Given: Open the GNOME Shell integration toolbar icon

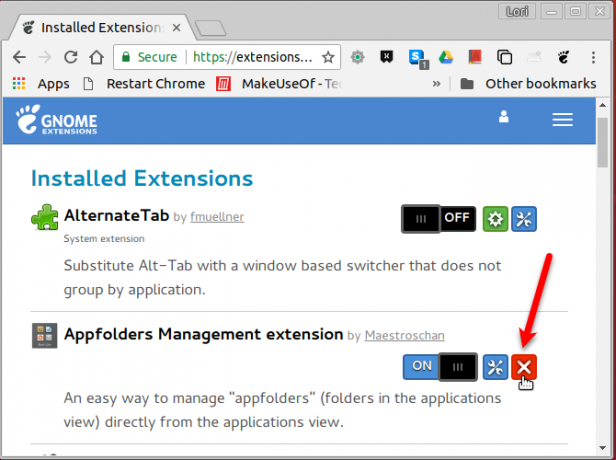Looking at the screenshot, I should coord(563,57).
